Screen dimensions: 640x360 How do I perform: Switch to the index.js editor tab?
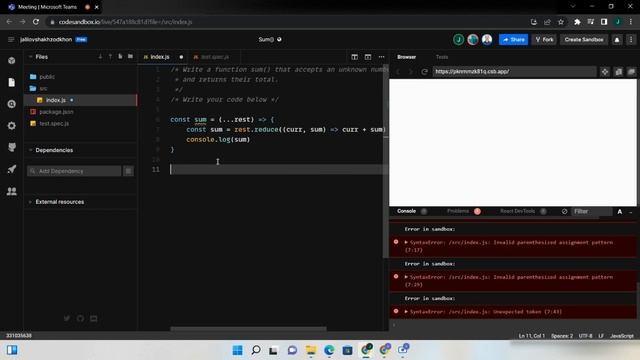[160, 57]
